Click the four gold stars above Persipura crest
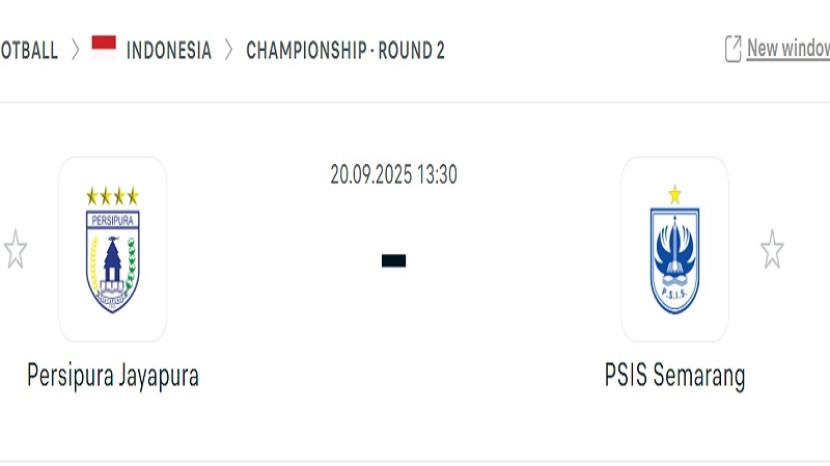This screenshot has height=466, width=830. coord(112,196)
